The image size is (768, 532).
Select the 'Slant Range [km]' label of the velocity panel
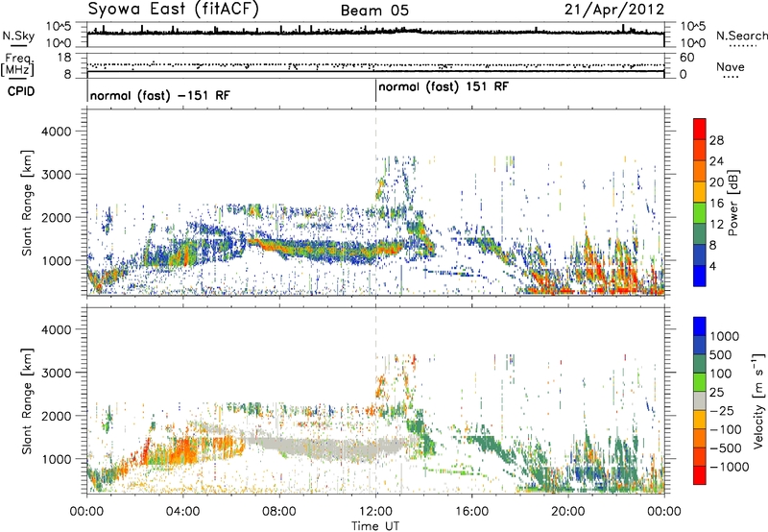pos(27,401)
